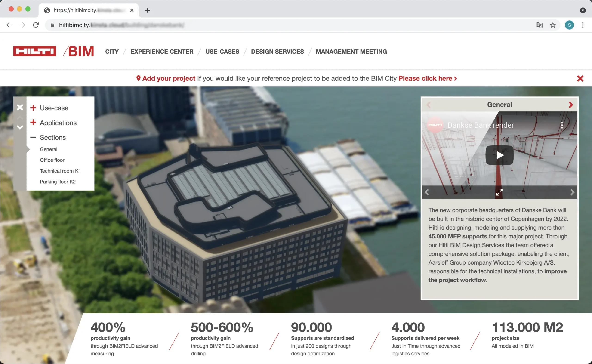Click the sidebar up chevron arrow
Viewport: 592px width, 364px height.
point(20,117)
